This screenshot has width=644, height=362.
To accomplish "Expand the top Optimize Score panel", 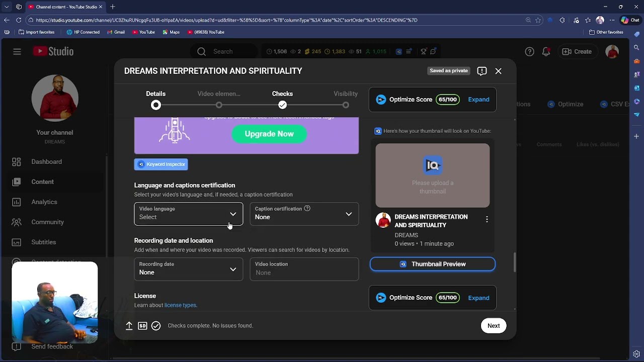I will 478,100.
